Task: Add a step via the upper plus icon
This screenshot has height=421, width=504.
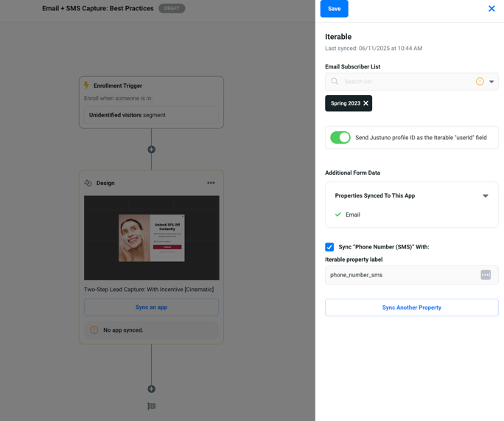Action: [x=151, y=150]
